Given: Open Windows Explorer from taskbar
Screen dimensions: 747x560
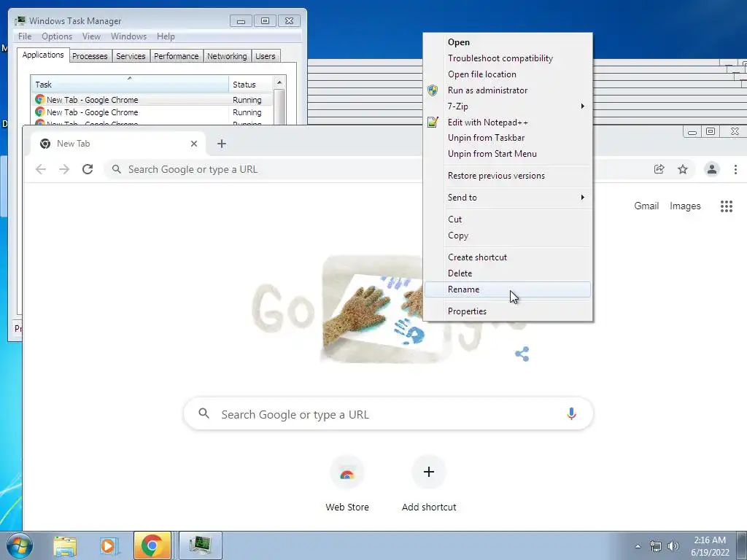Looking at the screenshot, I should pyautogui.click(x=65, y=545).
